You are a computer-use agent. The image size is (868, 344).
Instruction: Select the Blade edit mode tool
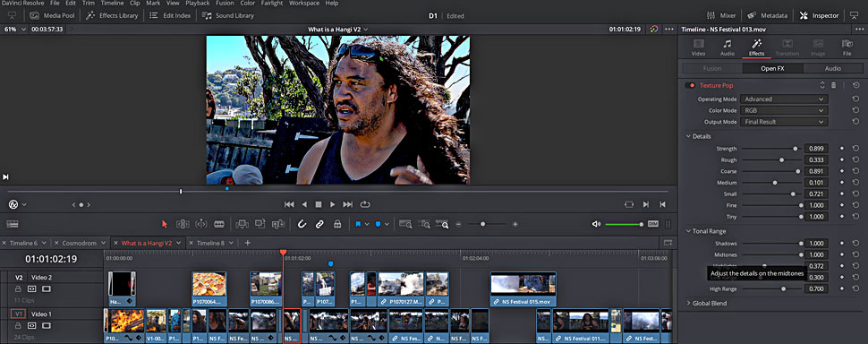click(x=219, y=224)
